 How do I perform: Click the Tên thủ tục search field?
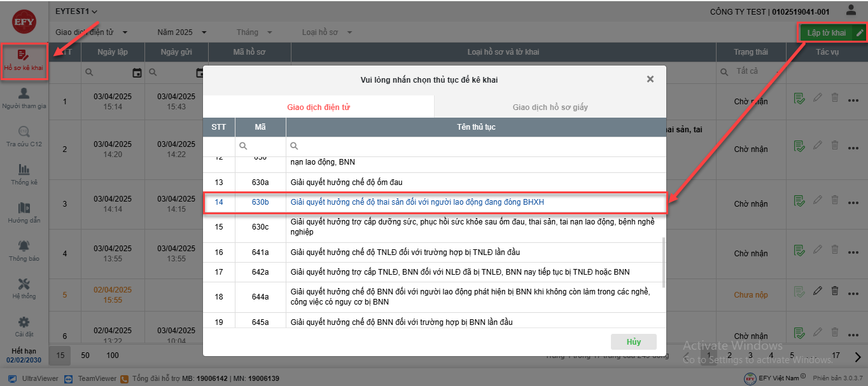[477, 146]
